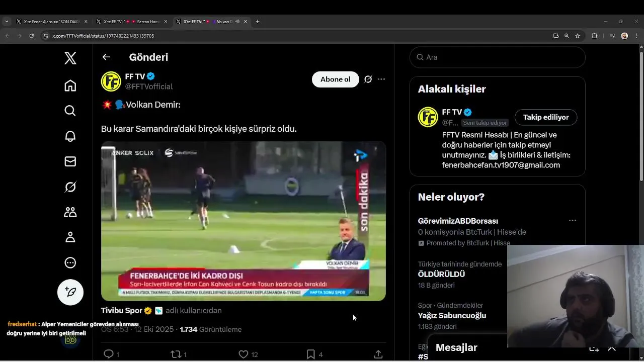This screenshot has width=644, height=362.
Task: Open Messages envelope icon in sidebar
Action: (x=70, y=161)
